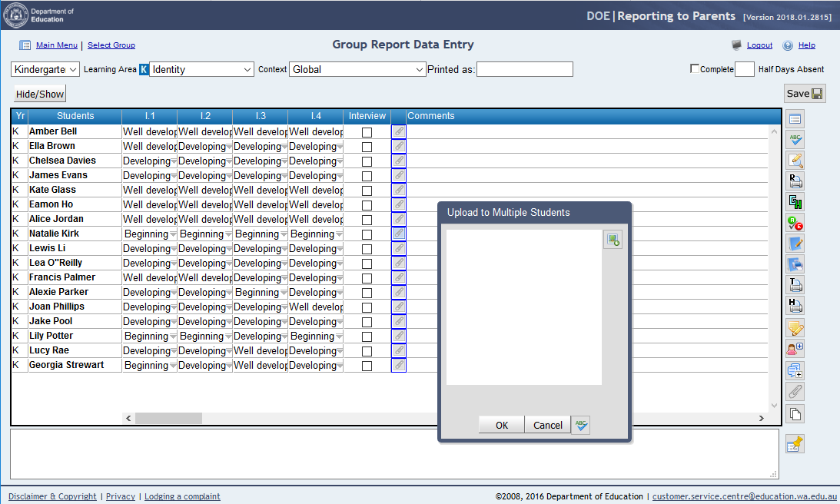840x504 pixels.
Task: Click the green GH icon in sidebar
Action: pyautogui.click(x=795, y=202)
